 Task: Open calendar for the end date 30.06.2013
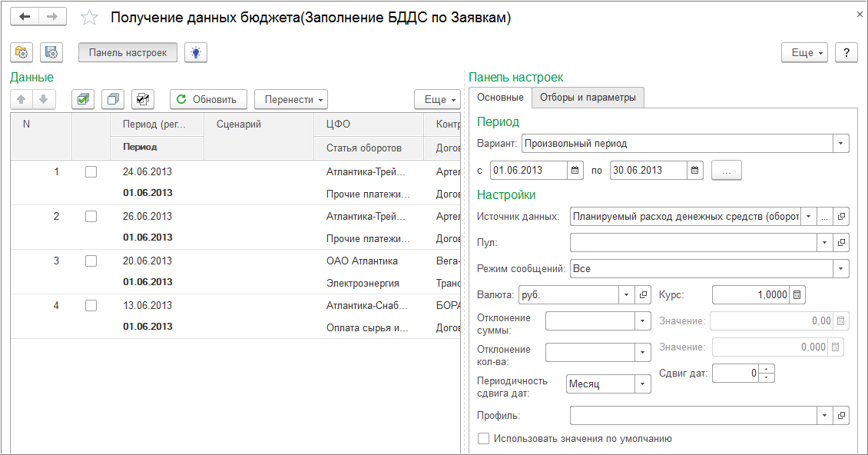click(694, 171)
